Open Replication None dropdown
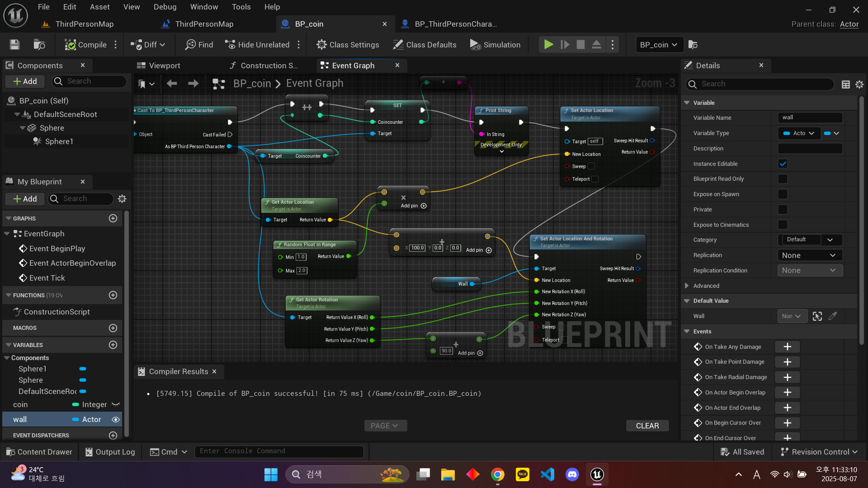Viewport: 868px width, 488px height. tap(810, 255)
